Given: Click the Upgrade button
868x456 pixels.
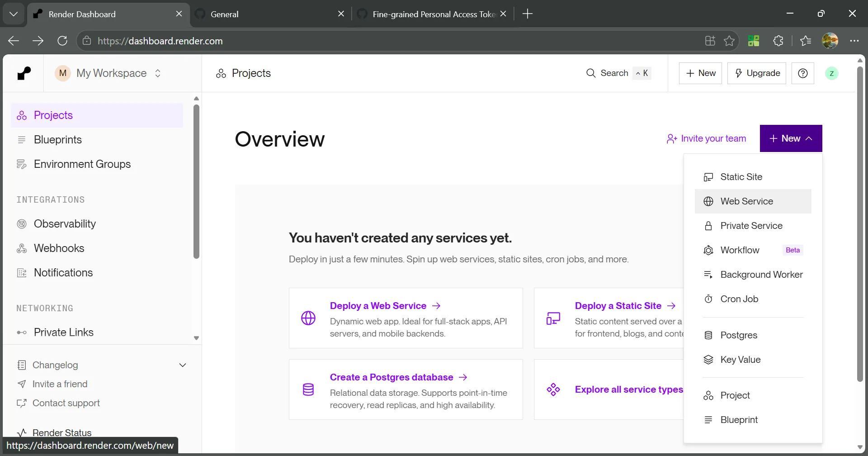Looking at the screenshot, I should [x=757, y=73].
